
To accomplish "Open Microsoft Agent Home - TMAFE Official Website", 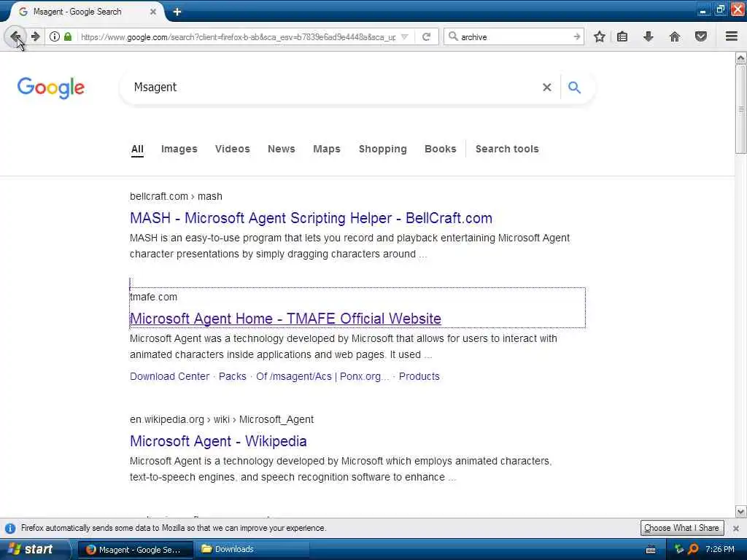I will click(x=285, y=319).
